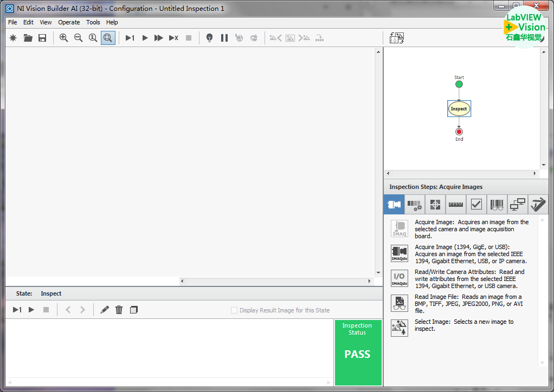
Task: Open the Identify Parts barcode tab
Action: click(x=497, y=205)
